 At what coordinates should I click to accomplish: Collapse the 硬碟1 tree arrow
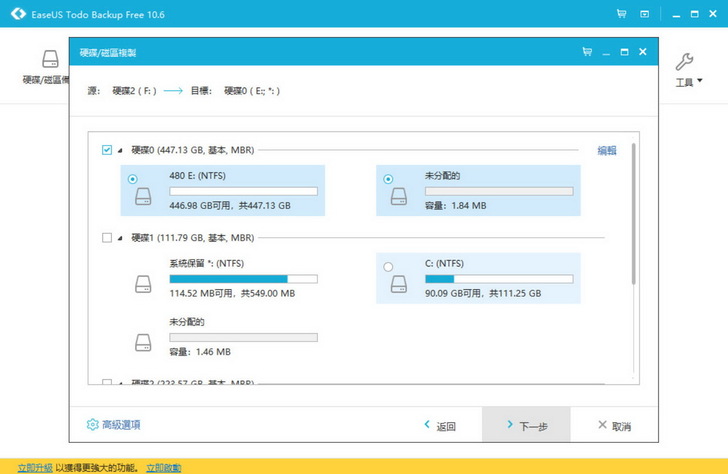(121, 238)
